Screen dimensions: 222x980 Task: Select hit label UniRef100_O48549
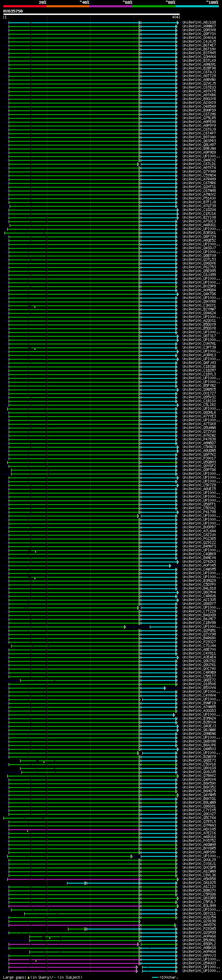click(199, 106)
